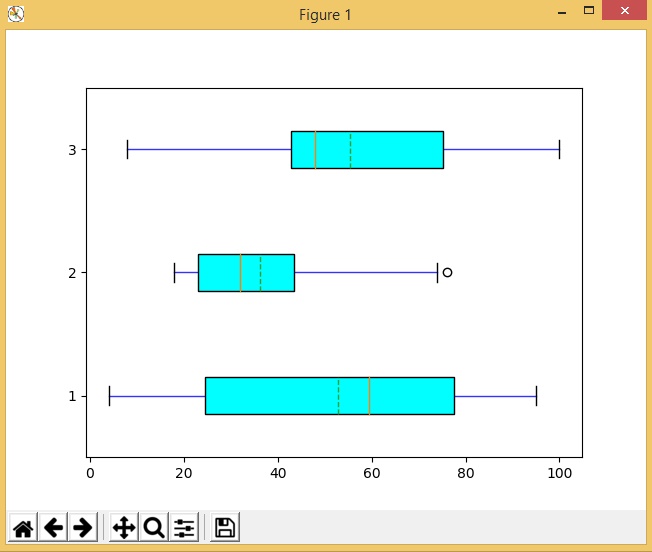
Task: Click the x-axis tick label 80
Action: point(466,473)
